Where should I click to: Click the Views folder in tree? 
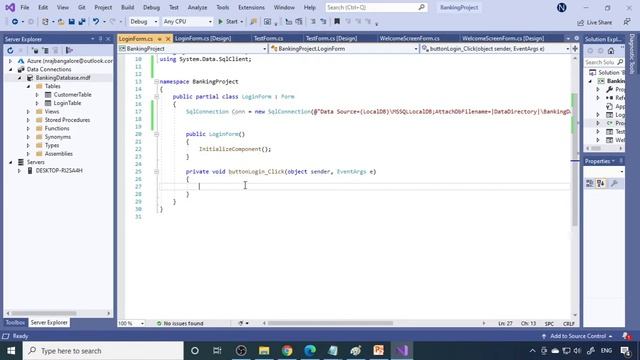tap(52, 111)
